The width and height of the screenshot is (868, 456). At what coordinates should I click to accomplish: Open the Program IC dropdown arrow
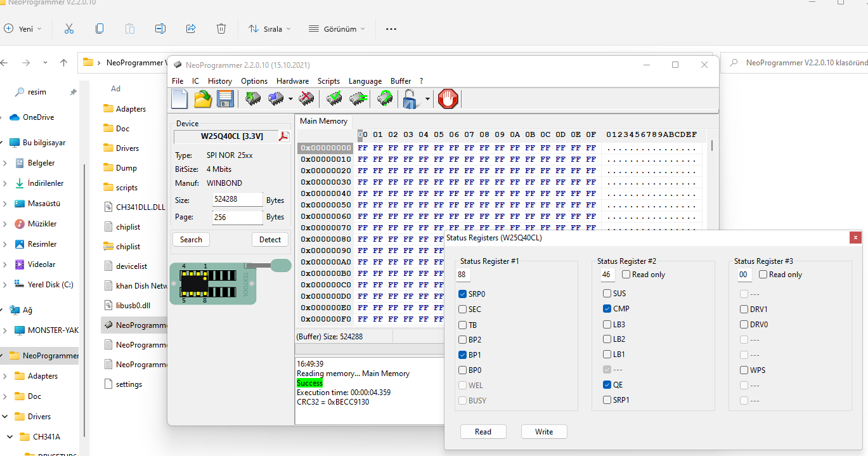(x=290, y=99)
